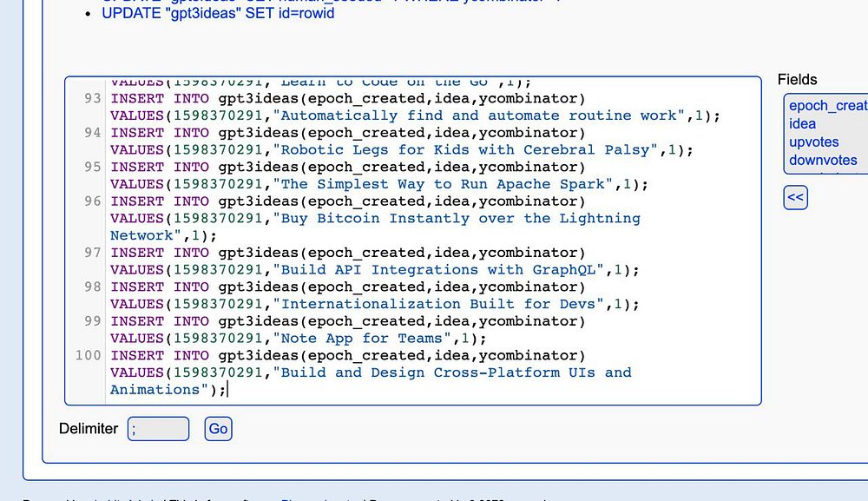
Task: Open the UPDATE "gpt3ideas" SET id=rowid query link
Action: [x=218, y=13]
